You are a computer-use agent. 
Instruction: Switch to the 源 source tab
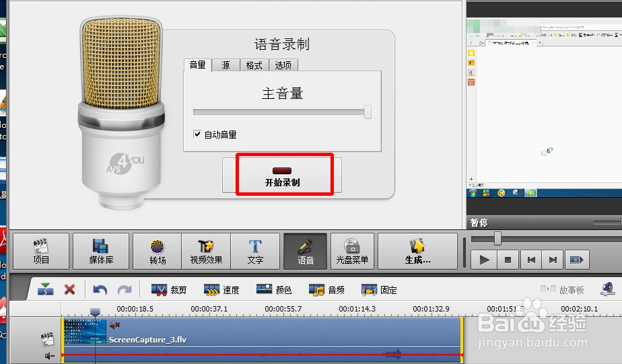point(226,65)
